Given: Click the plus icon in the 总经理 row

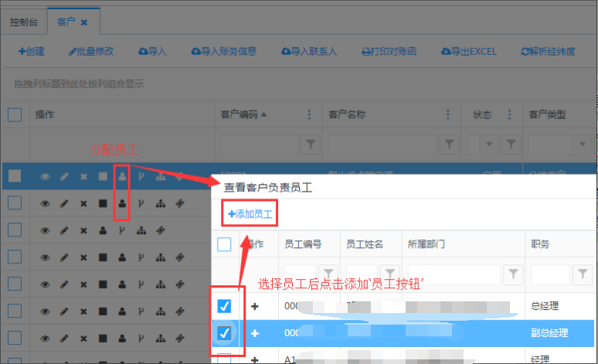Looking at the screenshot, I should tap(255, 307).
